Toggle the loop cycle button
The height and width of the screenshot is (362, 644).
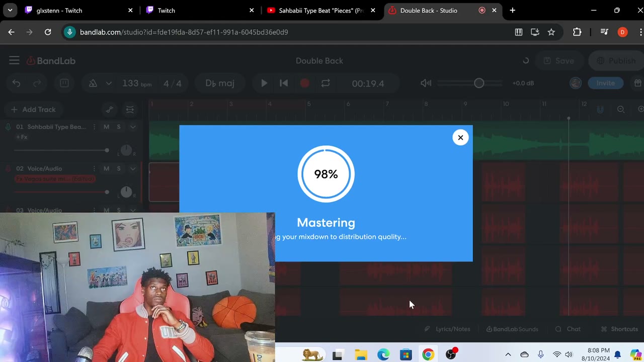pos(326,83)
